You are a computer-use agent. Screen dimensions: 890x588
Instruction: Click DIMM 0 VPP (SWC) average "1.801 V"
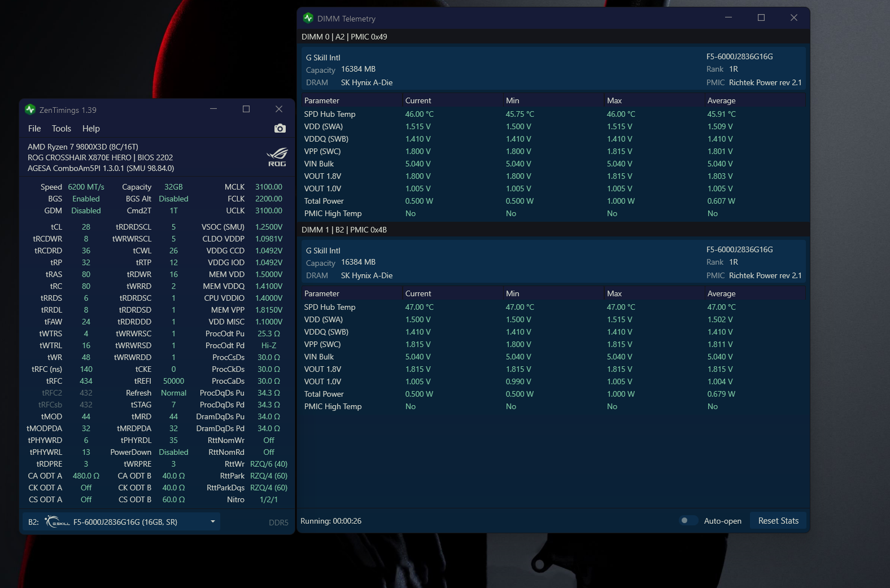point(720,151)
